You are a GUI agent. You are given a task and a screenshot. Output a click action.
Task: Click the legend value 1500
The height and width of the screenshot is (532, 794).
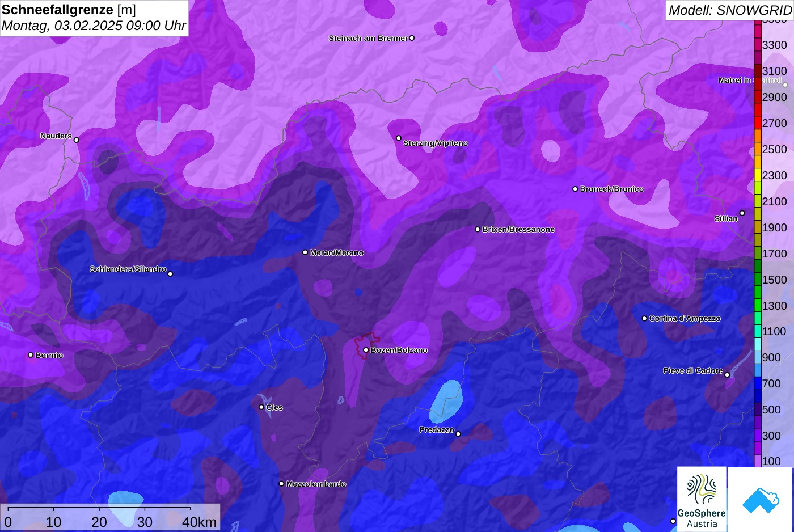(774, 280)
